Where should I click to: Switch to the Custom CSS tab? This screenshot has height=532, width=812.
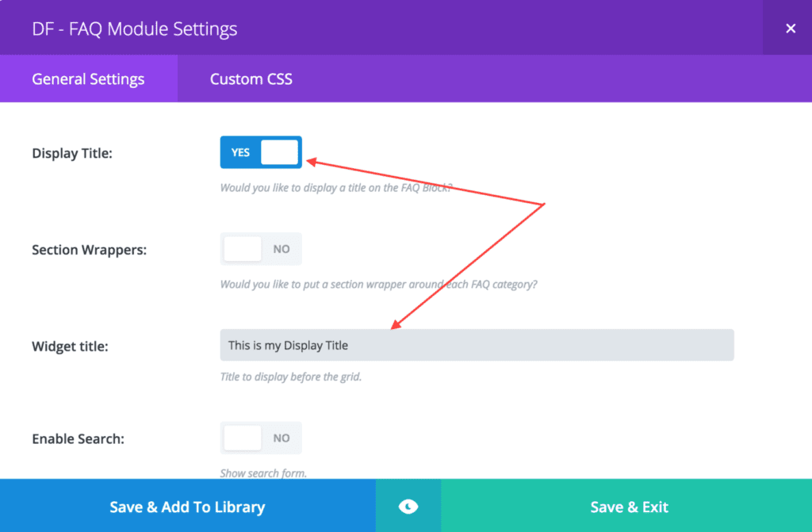(251, 78)
